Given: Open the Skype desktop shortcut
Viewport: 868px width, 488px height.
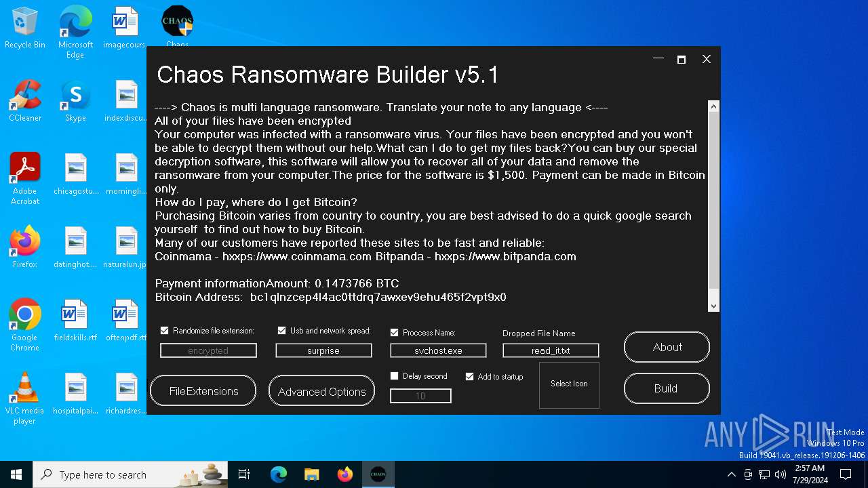Looking at the screenshot, I should pyautogui.click(x=75, y=101).
